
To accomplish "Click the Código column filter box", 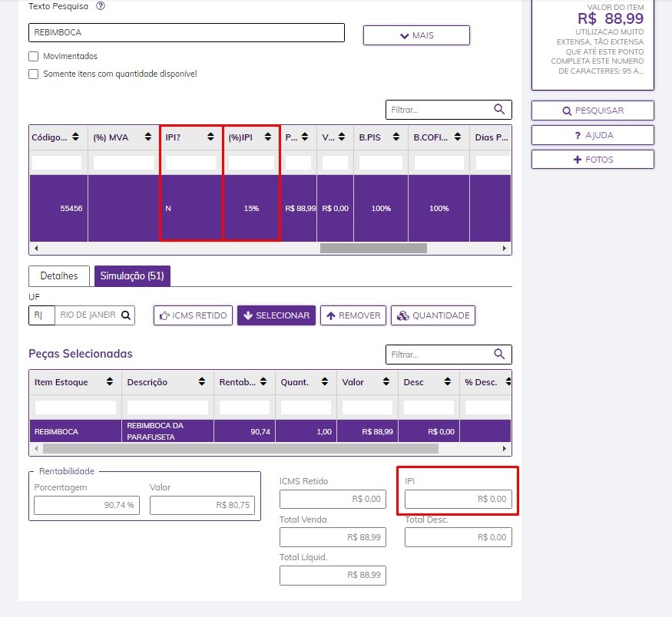I will coord(57,163).
